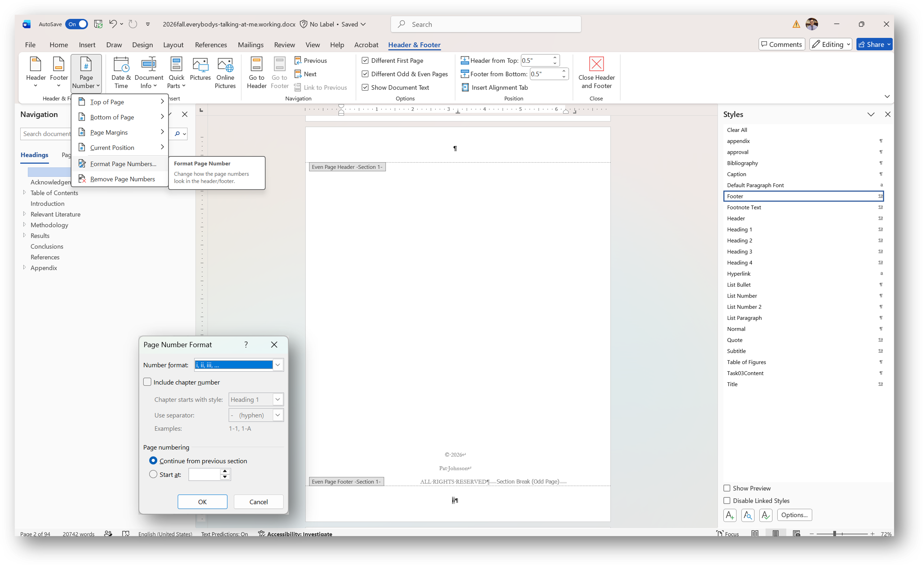
Task: Open Styles pane options chevron
Action: point(871,114)
